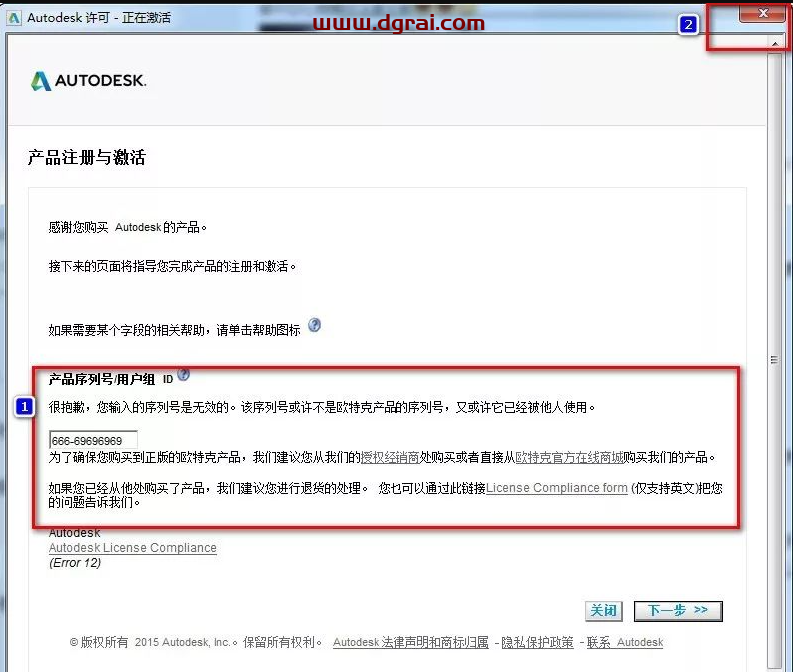Open Autodesk 法律声明和商标归属 link
This screenshot has height=672, width=793.
(x=410, y=642)
